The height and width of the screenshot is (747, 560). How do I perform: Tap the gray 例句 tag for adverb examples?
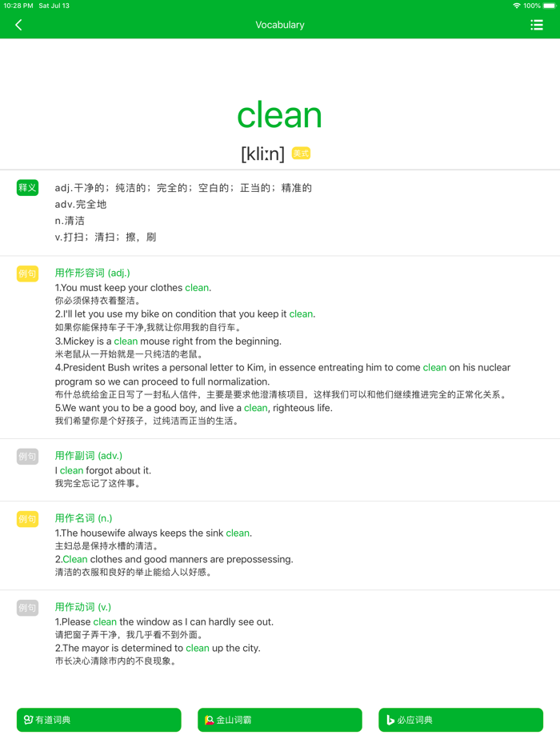tap(27, 457)
